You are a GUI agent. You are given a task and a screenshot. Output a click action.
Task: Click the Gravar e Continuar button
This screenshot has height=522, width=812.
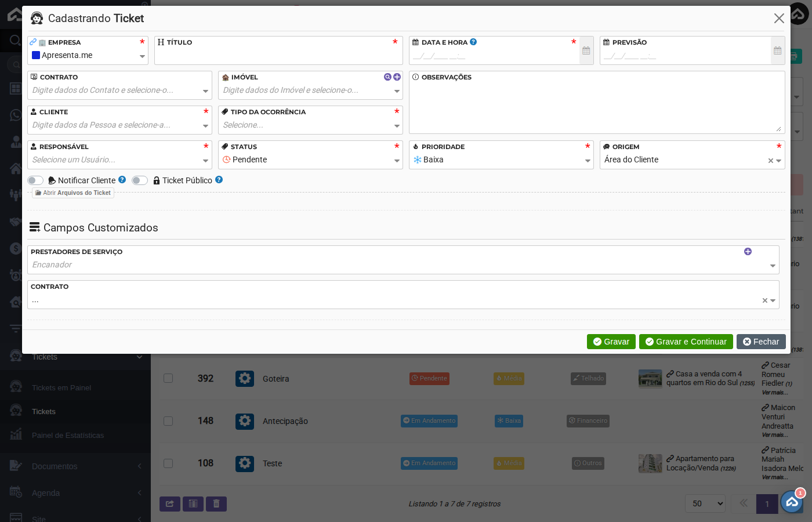coord(686,342)
